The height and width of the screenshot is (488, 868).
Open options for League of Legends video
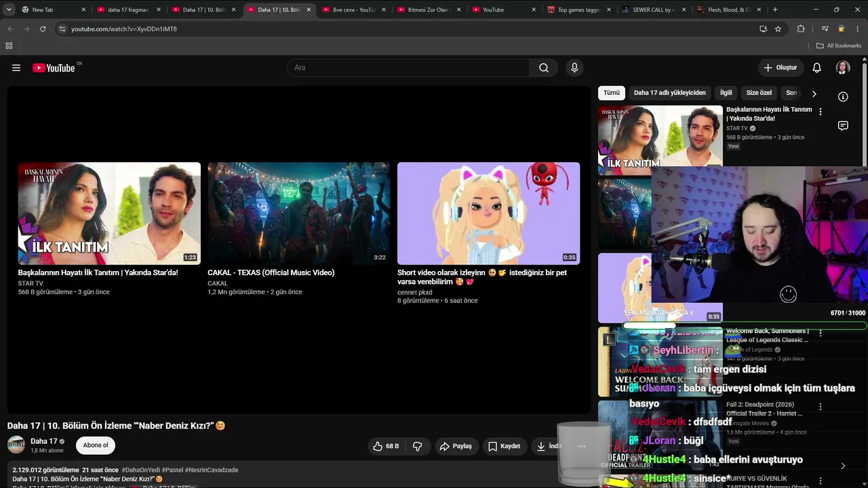[x=821, y=333]
